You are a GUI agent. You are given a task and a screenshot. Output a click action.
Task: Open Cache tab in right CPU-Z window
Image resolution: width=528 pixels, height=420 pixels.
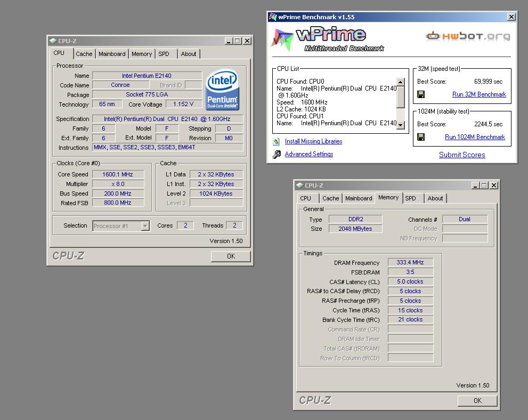tap(331, 198)
